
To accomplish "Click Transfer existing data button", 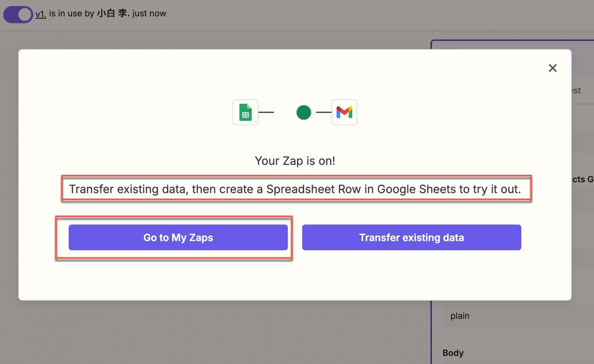I will click(x=412, y=238).
